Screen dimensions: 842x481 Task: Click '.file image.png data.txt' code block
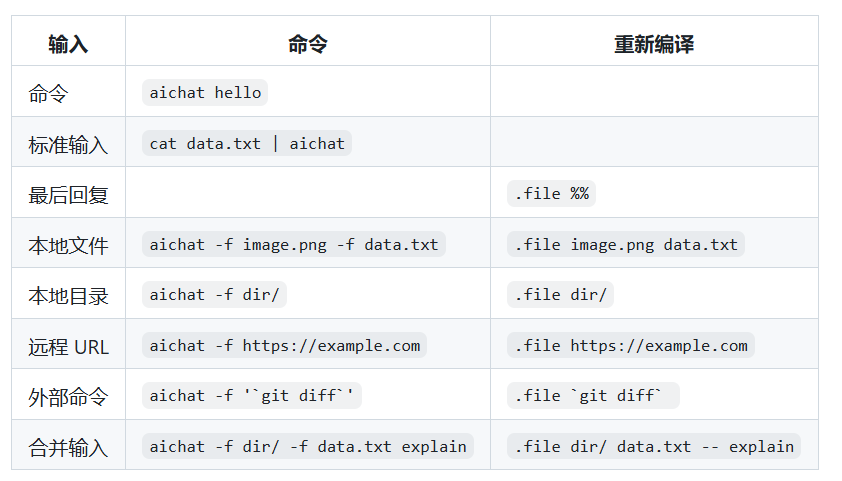626,244
